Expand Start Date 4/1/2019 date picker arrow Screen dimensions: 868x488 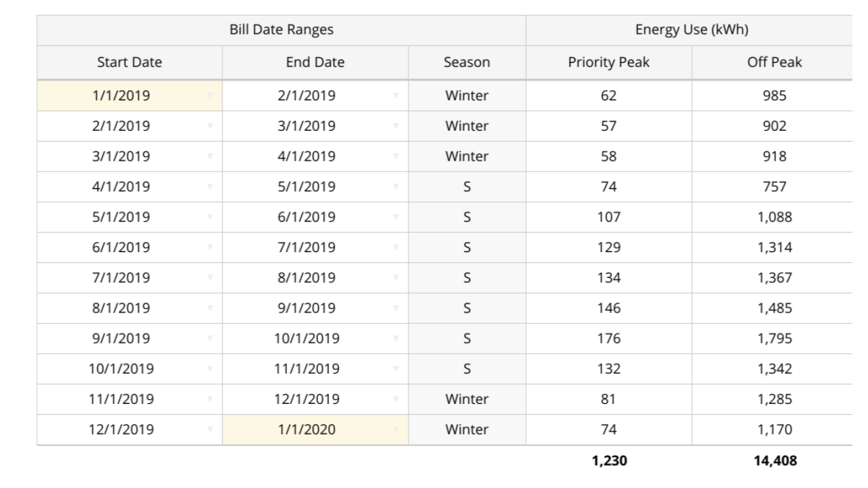210,187
